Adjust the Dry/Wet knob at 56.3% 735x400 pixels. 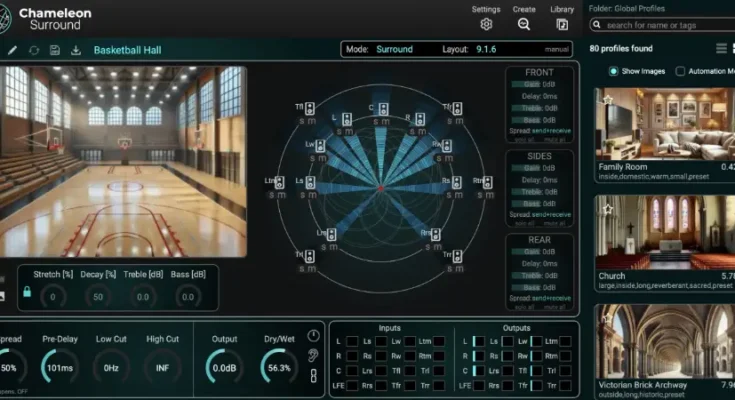[278, 366]
